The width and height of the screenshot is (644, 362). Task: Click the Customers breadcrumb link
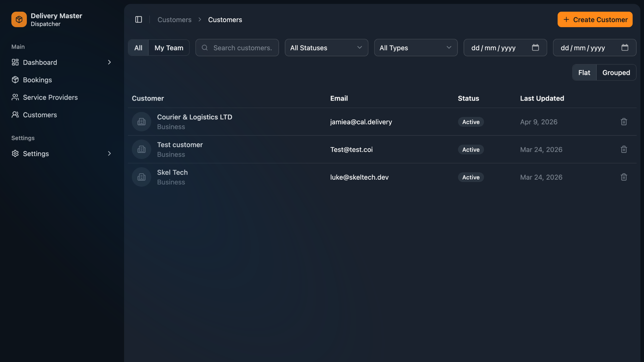(174, 19)
